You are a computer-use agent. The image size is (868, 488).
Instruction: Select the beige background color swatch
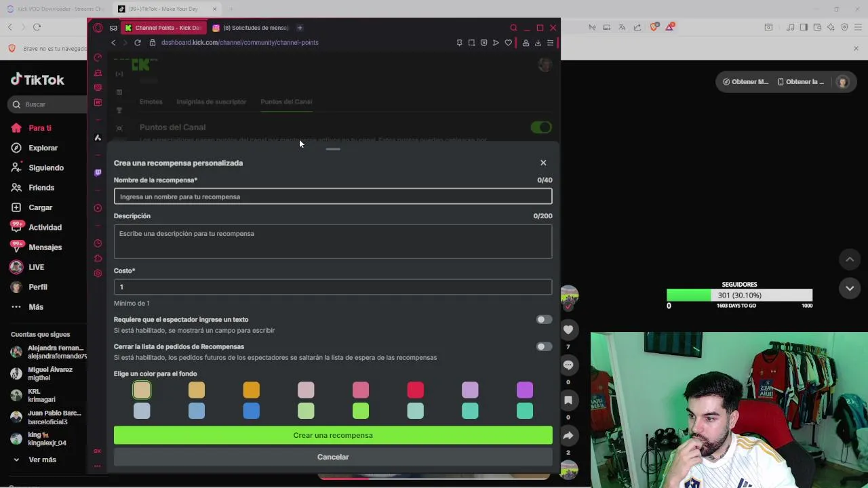[x=142, y=390]
